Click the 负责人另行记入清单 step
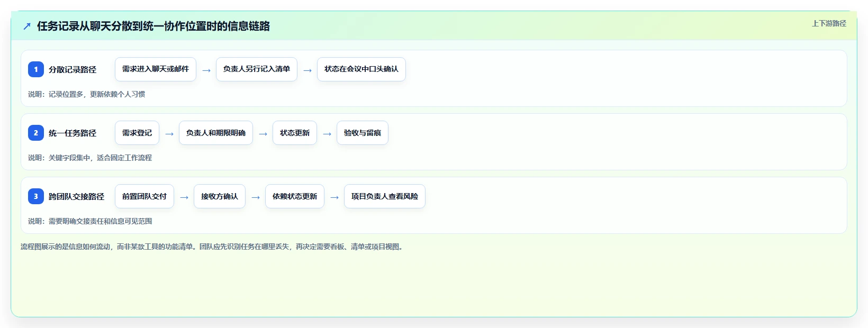Image resolution: width=868 pixels, height=328 pixels. [257, 69]
